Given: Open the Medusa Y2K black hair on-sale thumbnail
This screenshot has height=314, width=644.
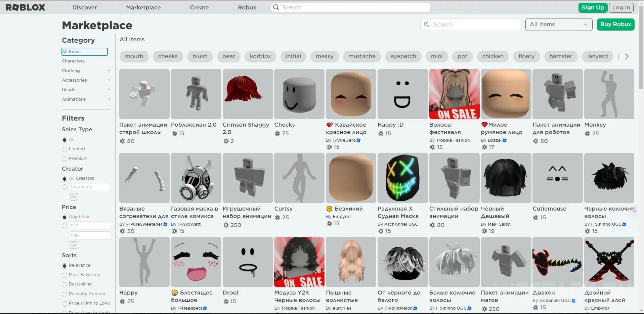Looking at the screenshot, I should (x=299, y=262).
